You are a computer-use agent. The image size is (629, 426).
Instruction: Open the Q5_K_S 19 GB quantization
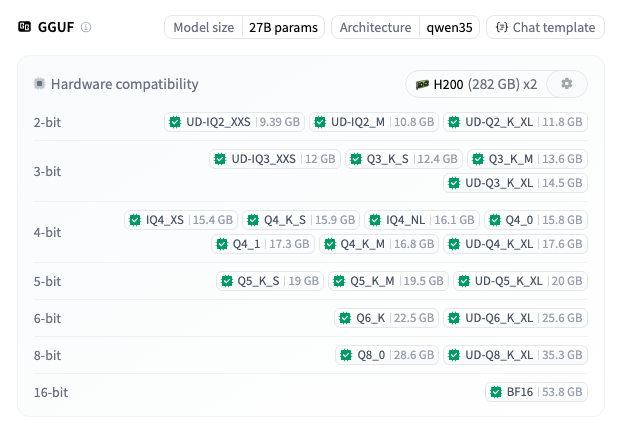(270, 281)
